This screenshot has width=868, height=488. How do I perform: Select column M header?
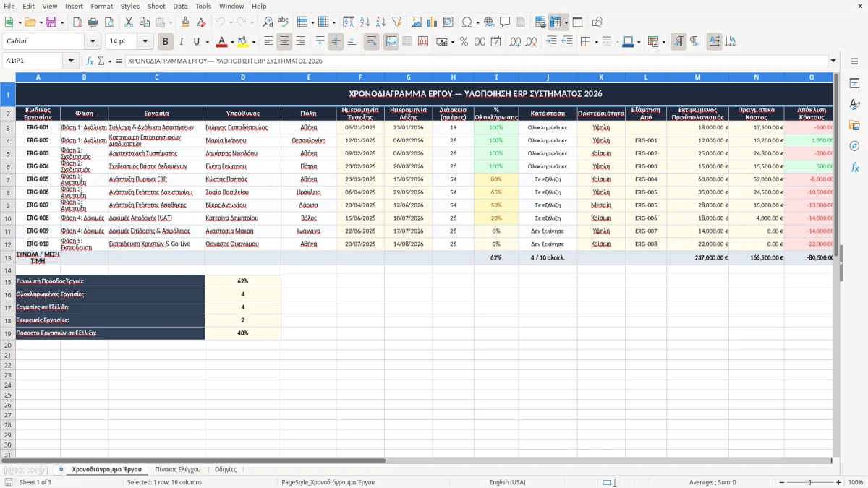pyautogui.click(x=697, y=77)
